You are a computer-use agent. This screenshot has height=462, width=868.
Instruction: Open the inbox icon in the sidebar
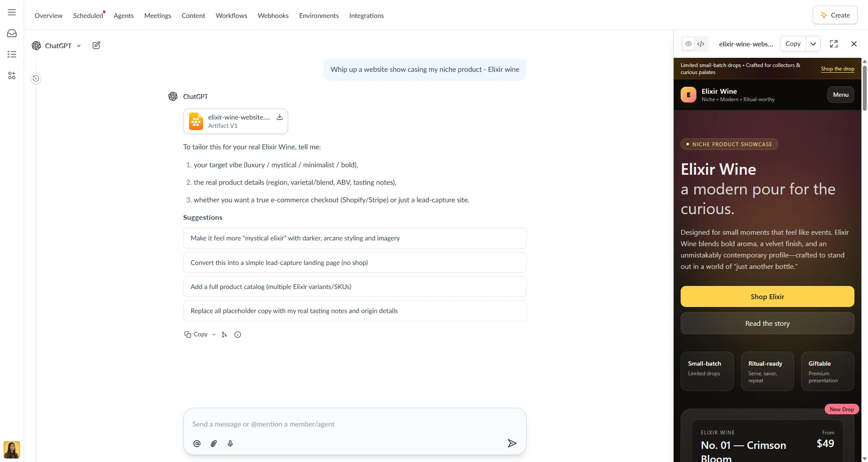coord(12,33)
